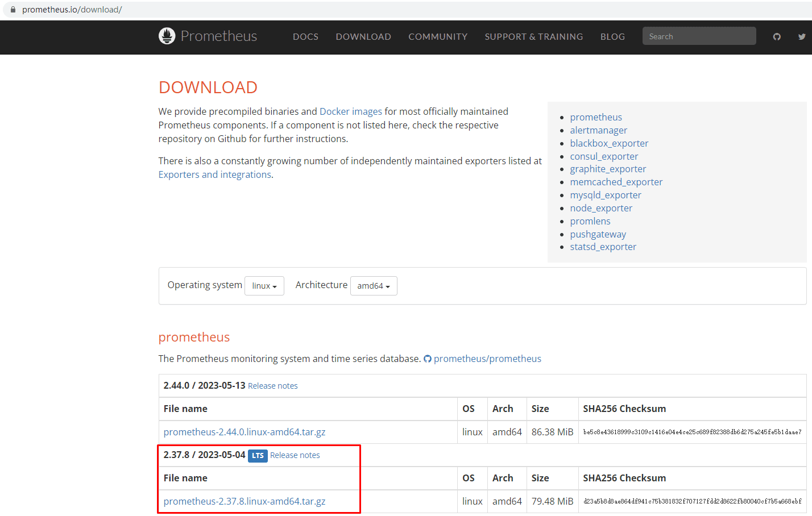Click the 86.38 MiB size cell
The image size is (812, 516).
(552, 432)
